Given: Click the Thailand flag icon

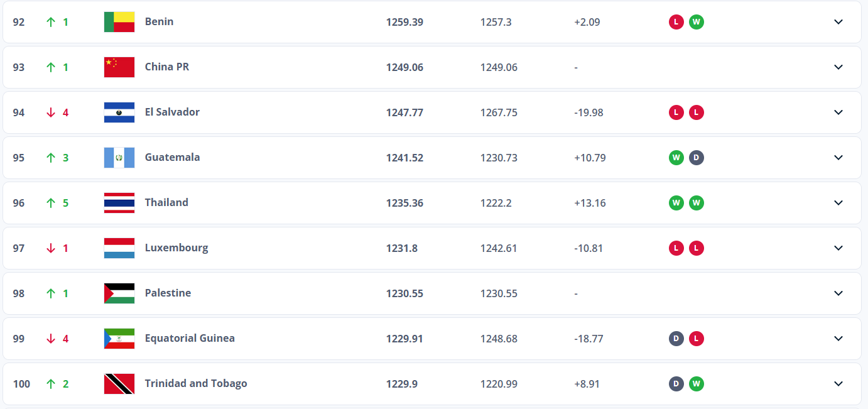Looking at the screenshot, I should tap(119, 203).
